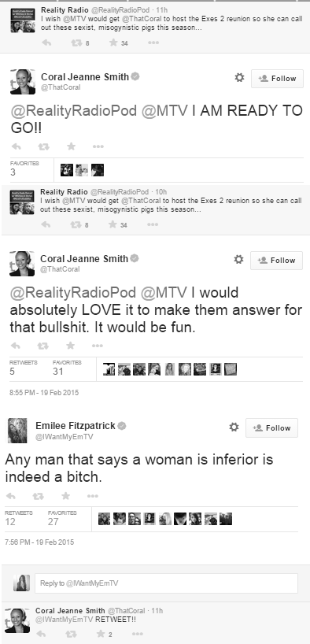Click in the Reply to @IWantMyEmTV field
This screenshot has width=310, height=644.
tap(166, 583)
